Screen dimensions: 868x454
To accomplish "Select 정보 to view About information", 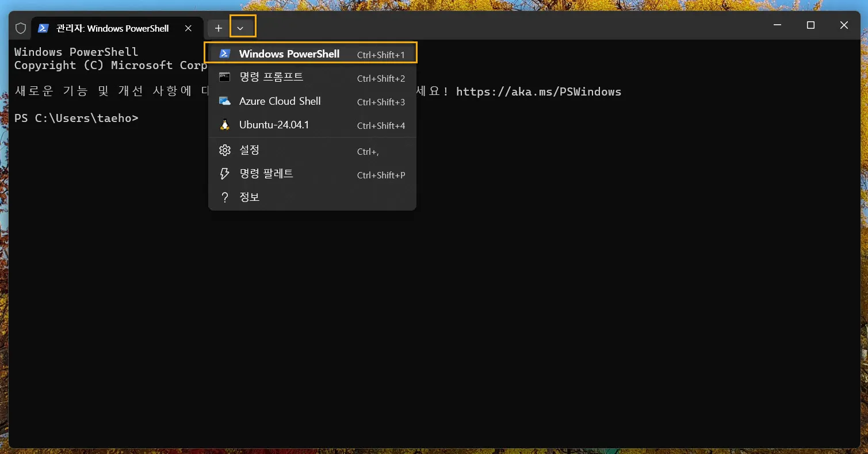I will coord(249,197).
